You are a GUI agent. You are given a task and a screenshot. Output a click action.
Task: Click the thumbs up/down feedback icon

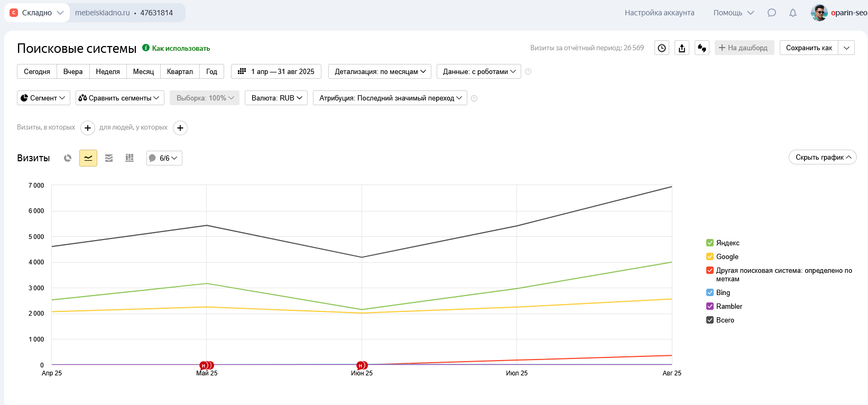pos(702,48)
